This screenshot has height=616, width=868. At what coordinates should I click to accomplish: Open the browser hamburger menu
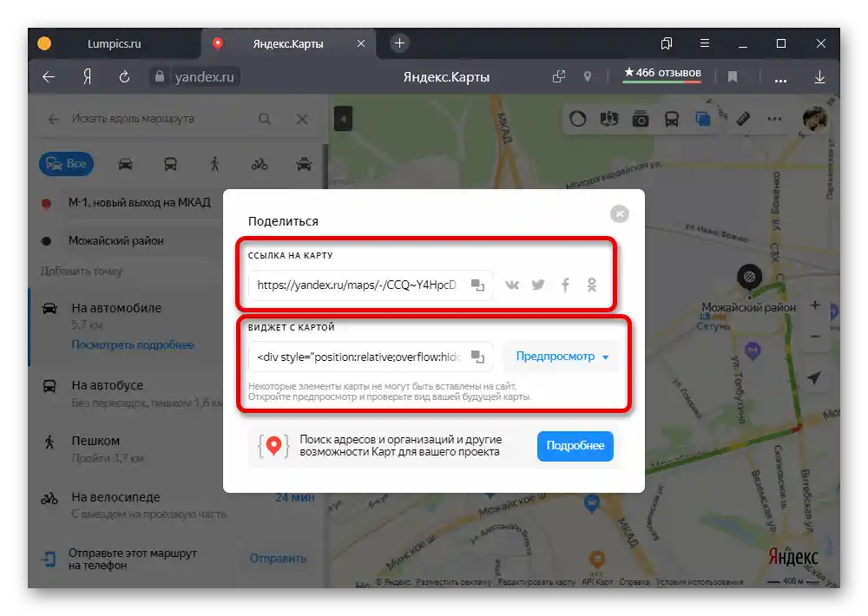coord(704,43)
